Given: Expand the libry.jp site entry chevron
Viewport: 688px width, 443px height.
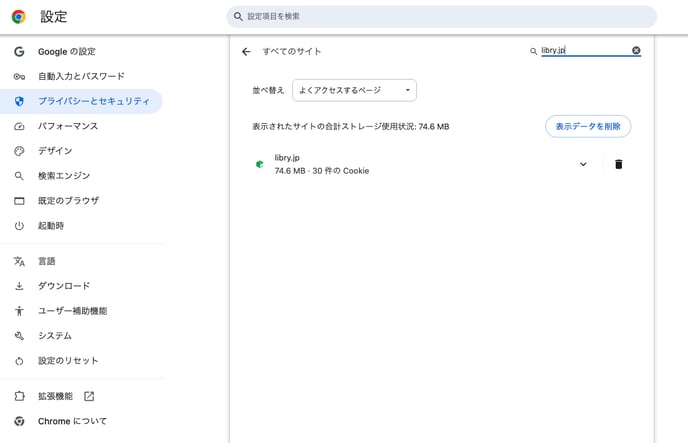Looking at the screenshot, I should pos(583,164).
